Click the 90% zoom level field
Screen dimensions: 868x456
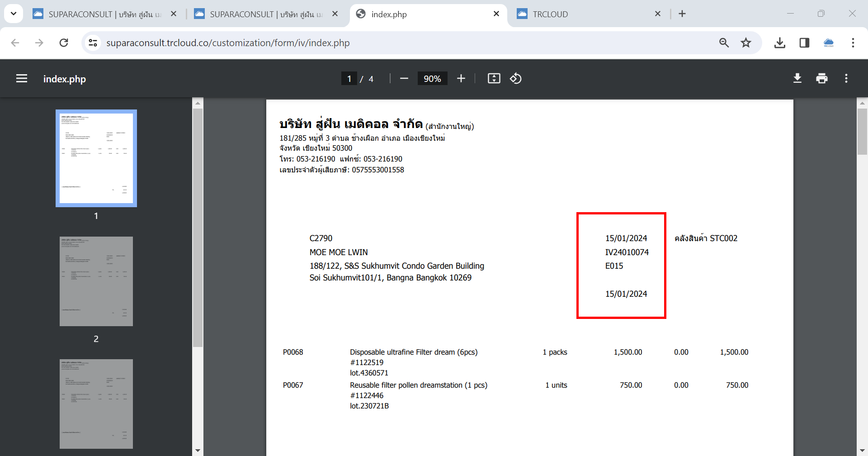[432, 79]
